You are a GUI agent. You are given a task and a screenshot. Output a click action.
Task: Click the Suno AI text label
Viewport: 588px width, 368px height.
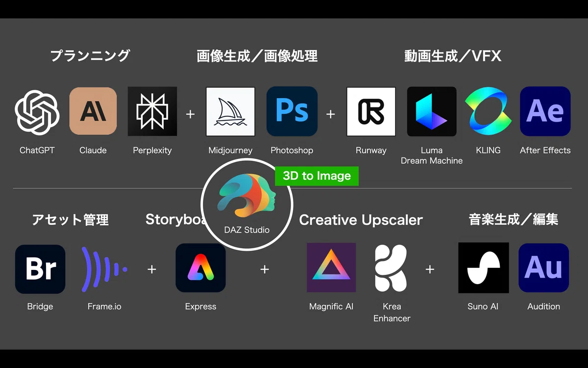point(483,307)
